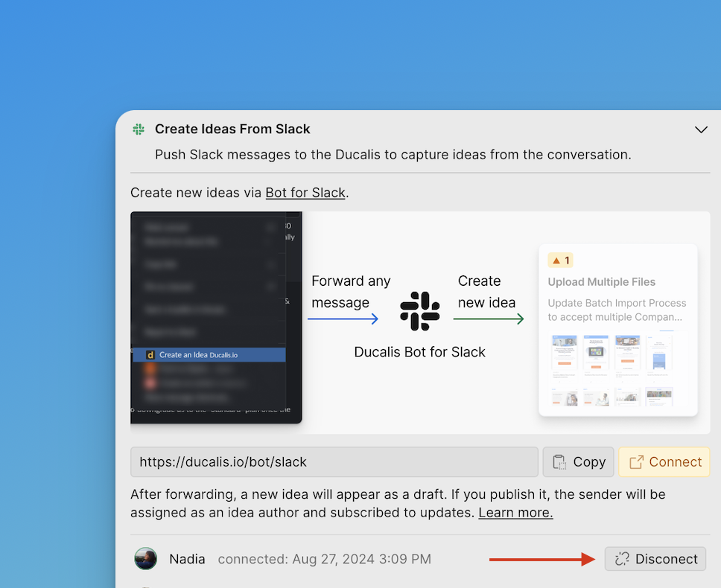Click the green Slack icon in the header

139,130
